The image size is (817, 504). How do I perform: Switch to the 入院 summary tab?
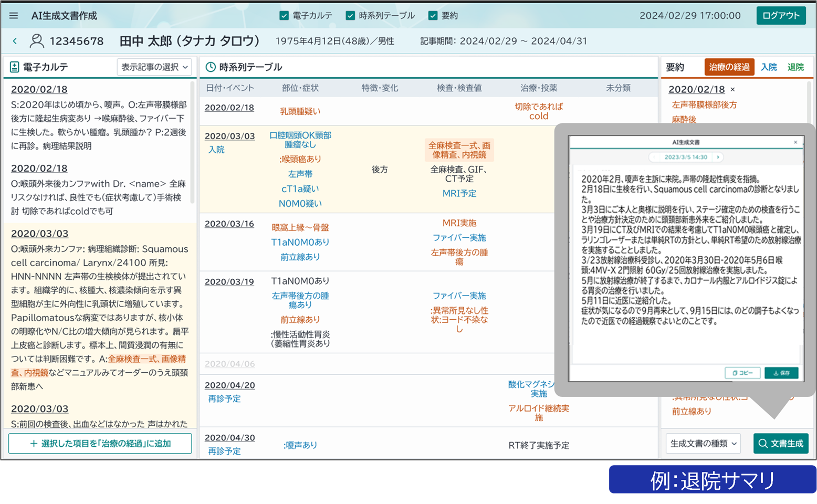pyautogui.click(x=769, y=67)
